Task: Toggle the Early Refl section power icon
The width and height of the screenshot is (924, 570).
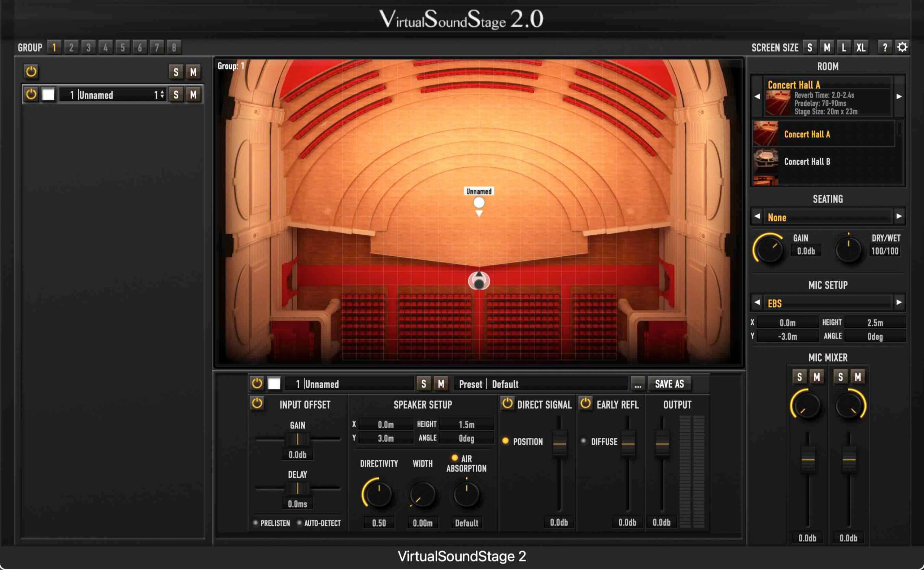Action: click(586, 405)
